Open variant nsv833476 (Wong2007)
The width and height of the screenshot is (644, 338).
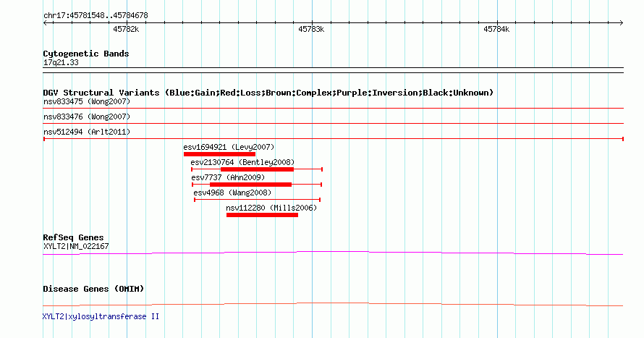87,117
